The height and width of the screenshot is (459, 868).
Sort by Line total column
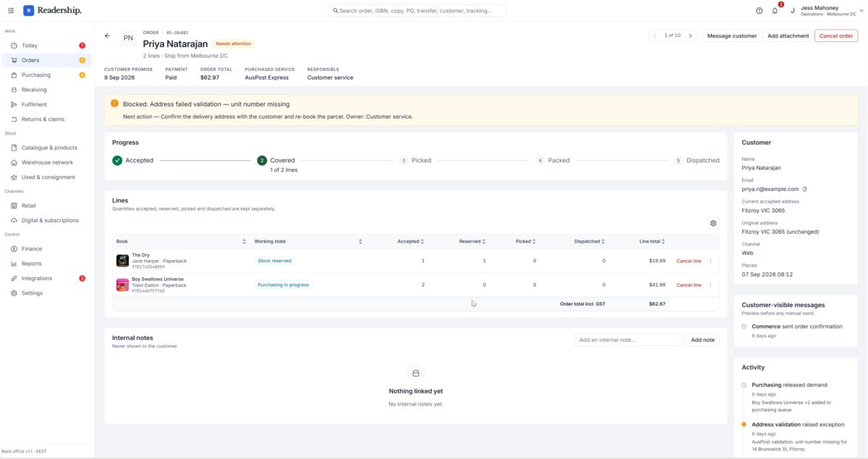(x=663, y=241)
